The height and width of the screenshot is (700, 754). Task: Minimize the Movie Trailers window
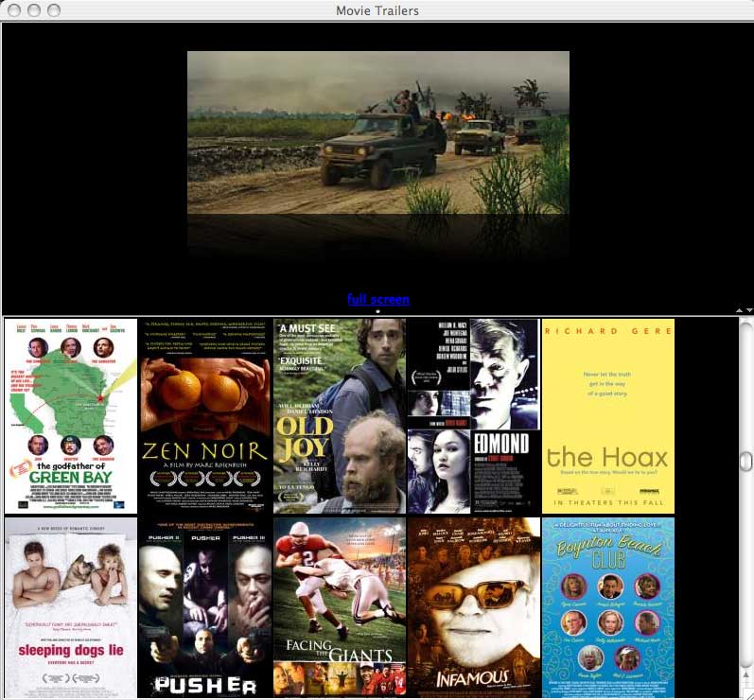(34, 10)
